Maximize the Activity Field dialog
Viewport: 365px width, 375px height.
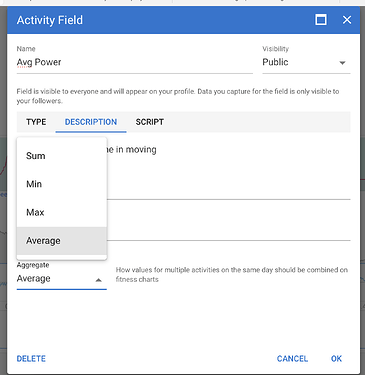tap(321, 20)
